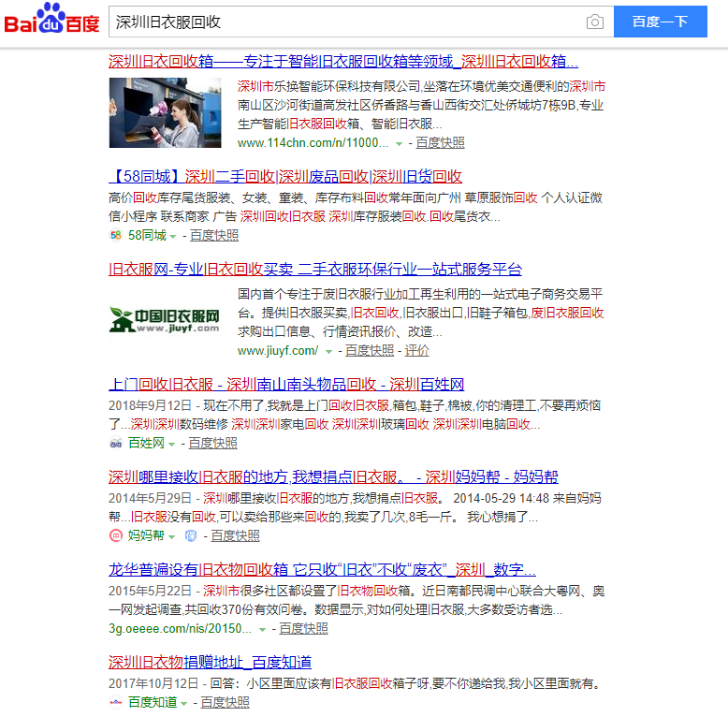Viewport: 728px width, 717px height.
Task: Click the 百姓网 source link
Action: coord(146,443)
